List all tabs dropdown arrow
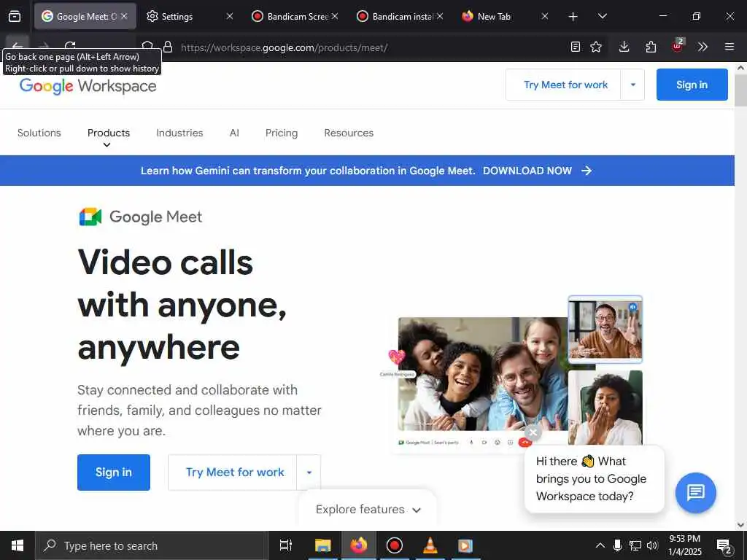The image size is (747, 560). 602,16
